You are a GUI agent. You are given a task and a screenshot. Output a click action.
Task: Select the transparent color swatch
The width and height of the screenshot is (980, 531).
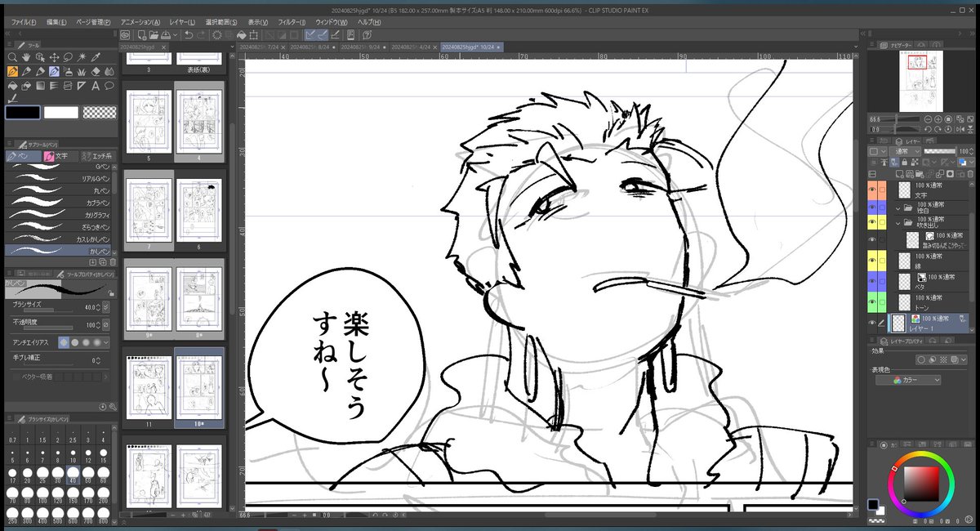pos(100,112)
